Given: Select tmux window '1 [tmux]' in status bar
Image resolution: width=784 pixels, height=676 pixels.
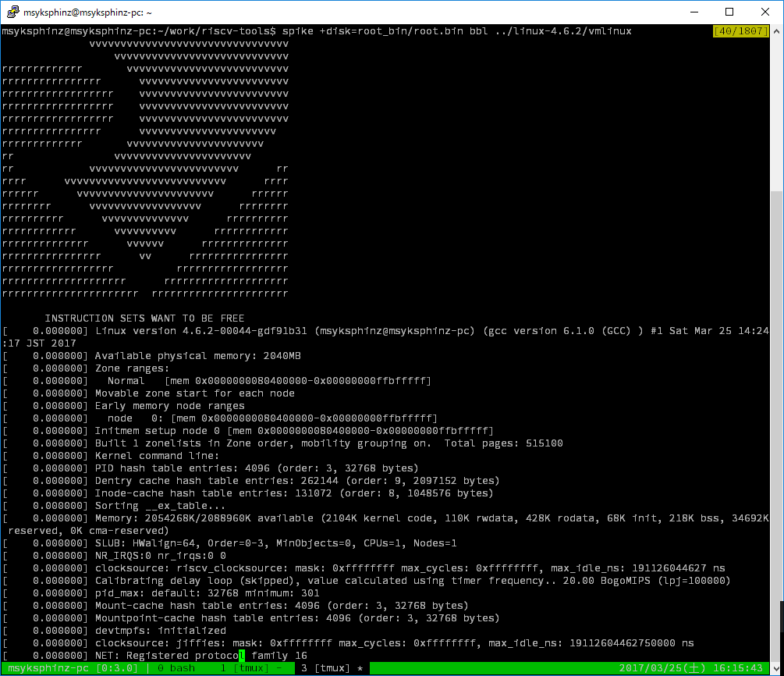Looking at the screenshot, I should [x=250, y=668].
